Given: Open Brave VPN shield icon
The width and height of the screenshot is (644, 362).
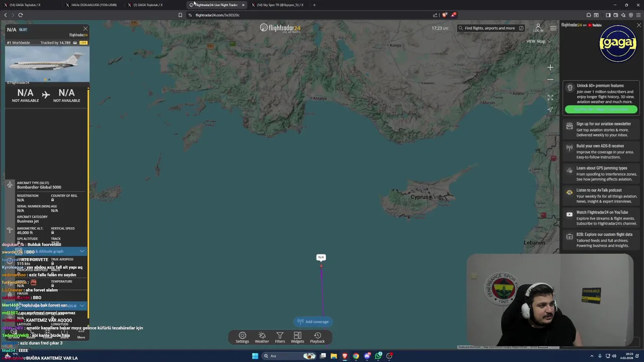Looking at the screenshot, I should pos(630,15).
